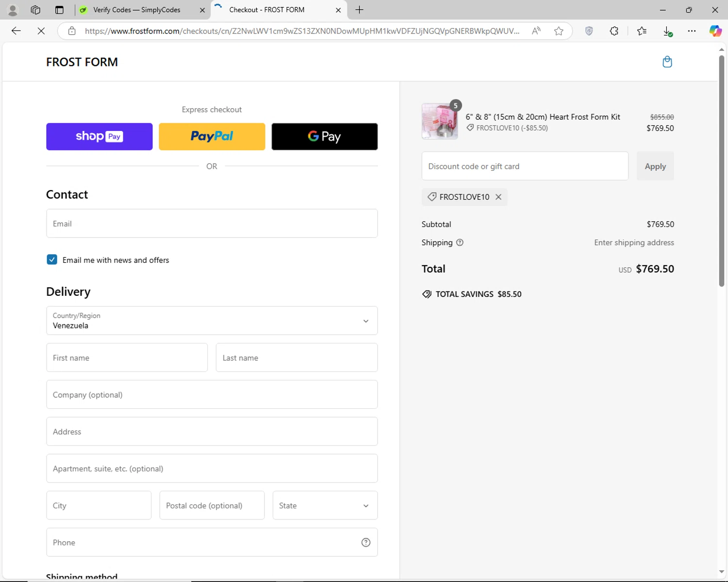Viewport: 728px width, 582px height.
Task: Click the shipping info question icon
Action: coord(460,242)
